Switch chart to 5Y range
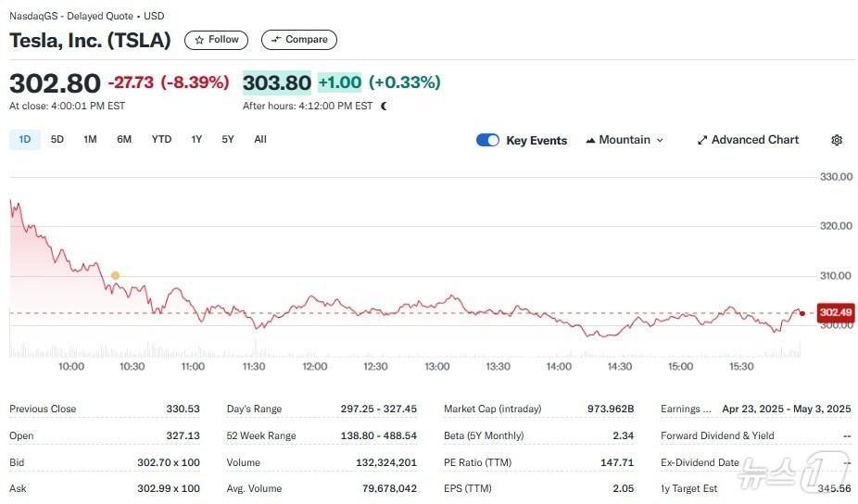 tap(228, 140)
